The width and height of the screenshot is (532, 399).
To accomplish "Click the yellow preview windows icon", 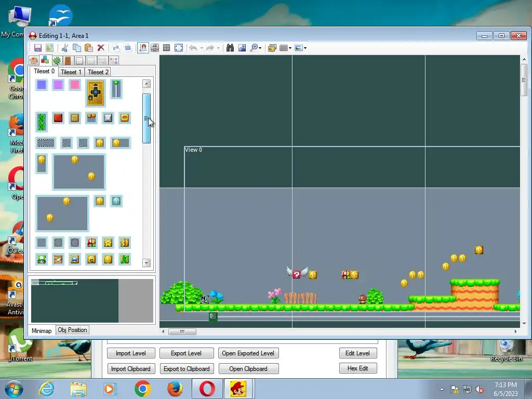I will point(272,48).
